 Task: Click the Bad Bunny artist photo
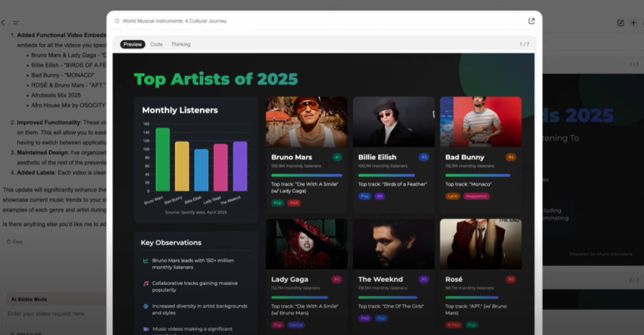tap(481, 122)
